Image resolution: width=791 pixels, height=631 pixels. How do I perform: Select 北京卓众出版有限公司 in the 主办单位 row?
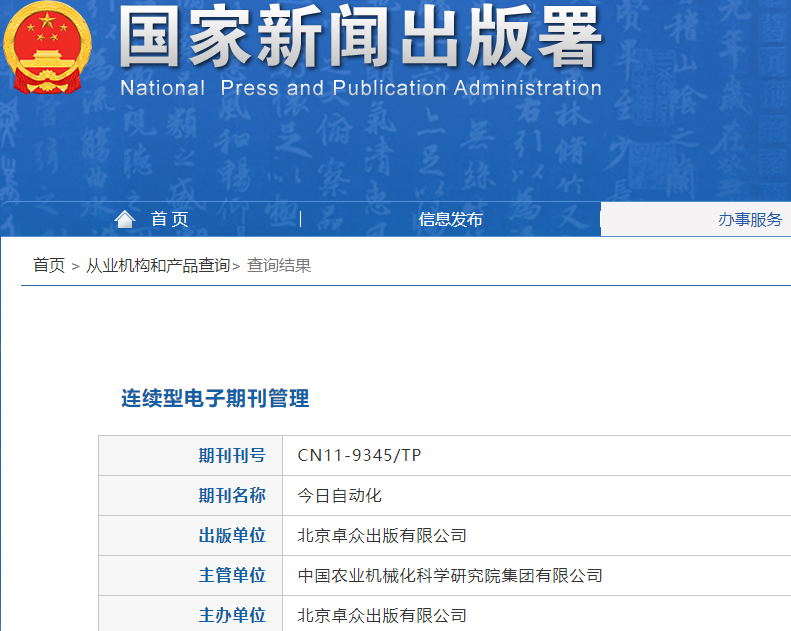click(382, 615)
